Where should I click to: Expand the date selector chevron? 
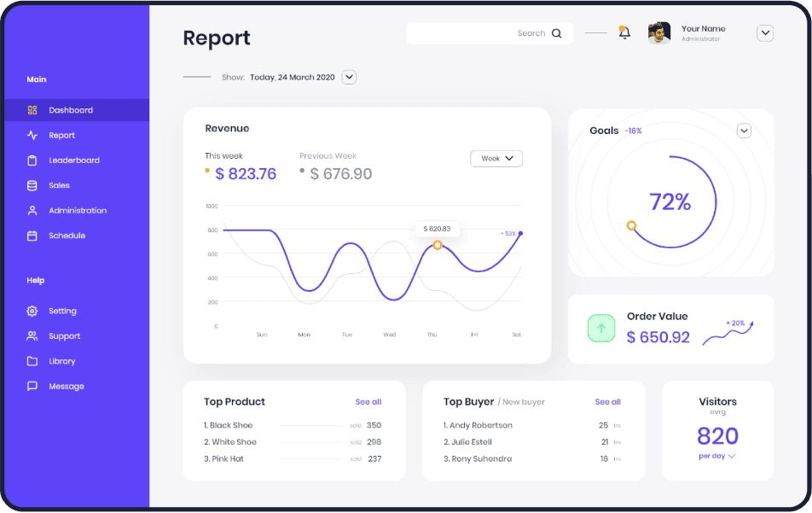pos(349,77)
